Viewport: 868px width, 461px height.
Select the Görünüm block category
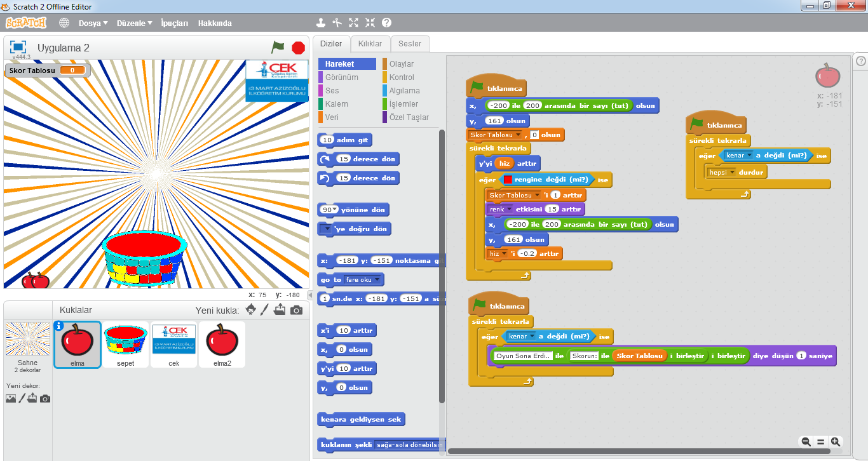(347, 77)
